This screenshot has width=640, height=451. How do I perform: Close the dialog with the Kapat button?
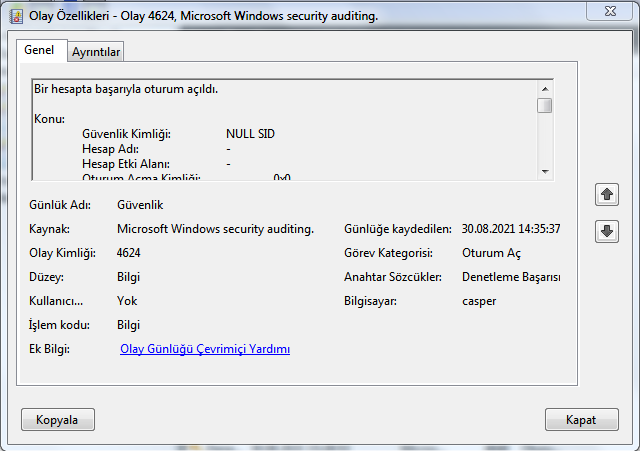(581, 419)
